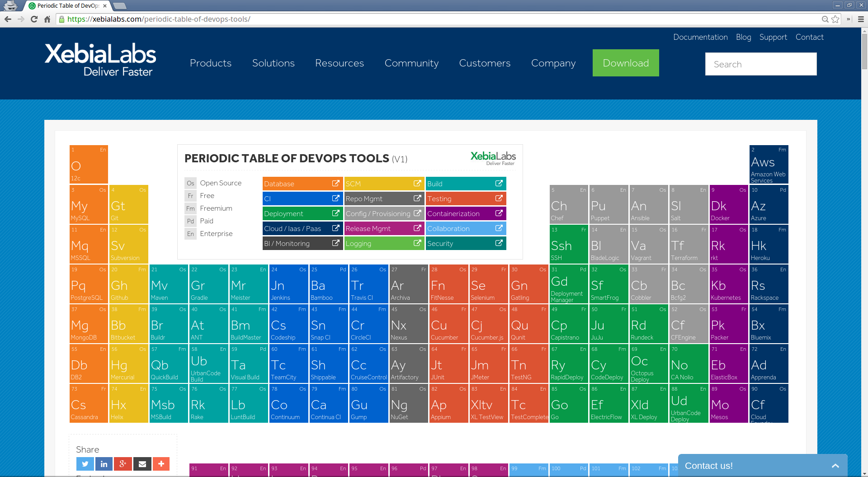Open the Heroku (Hk) element tile
Image resolution: width=868 pixels, height=477 pixels.
pos(769,244)
